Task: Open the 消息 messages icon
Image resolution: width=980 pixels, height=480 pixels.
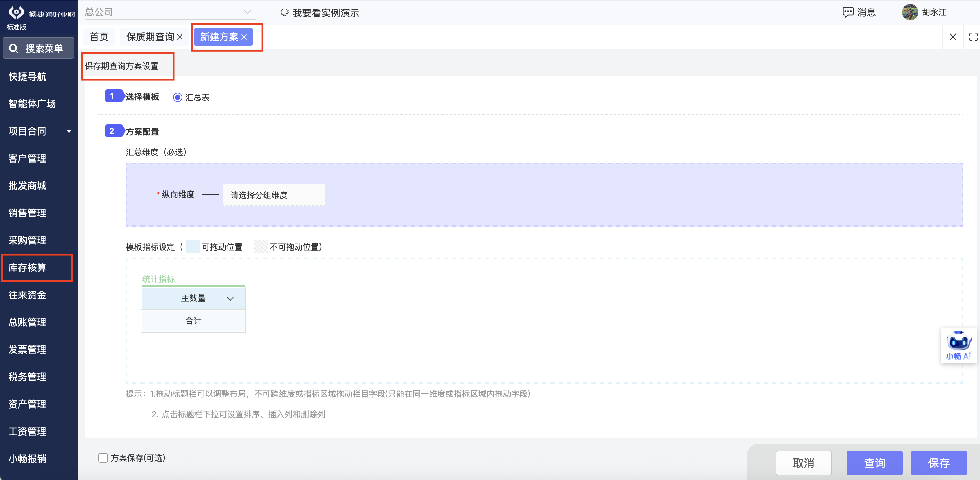Action: pyautogui.click(x=848, y=12)
